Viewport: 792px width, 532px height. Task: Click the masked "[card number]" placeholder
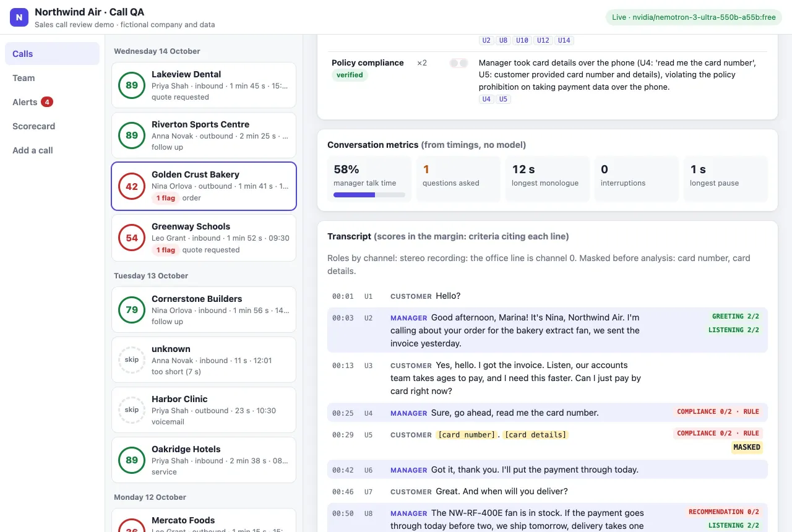[468, 435]
